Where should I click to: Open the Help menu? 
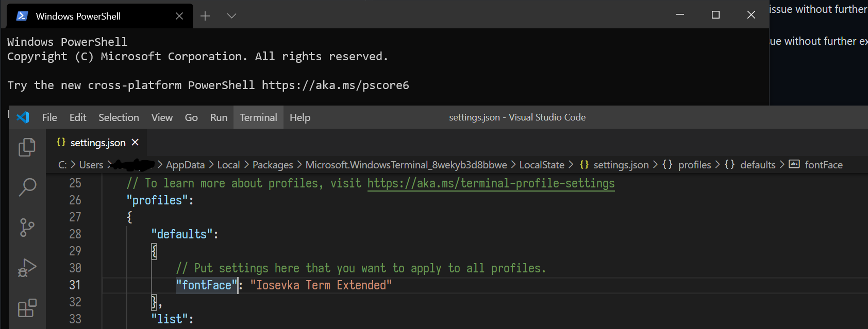tap(300, 117)
